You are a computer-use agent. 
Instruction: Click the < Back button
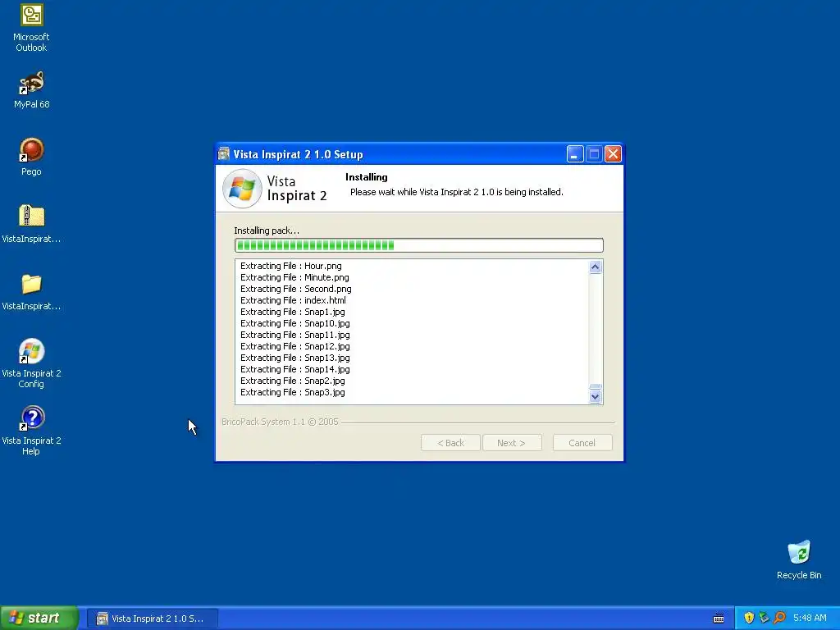click(x=450, y=443)
